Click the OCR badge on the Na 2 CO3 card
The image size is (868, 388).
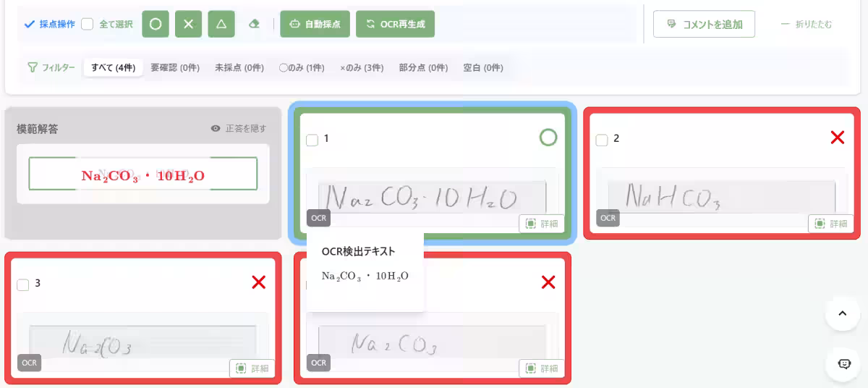pyautogui.click(x=319, y=363)
